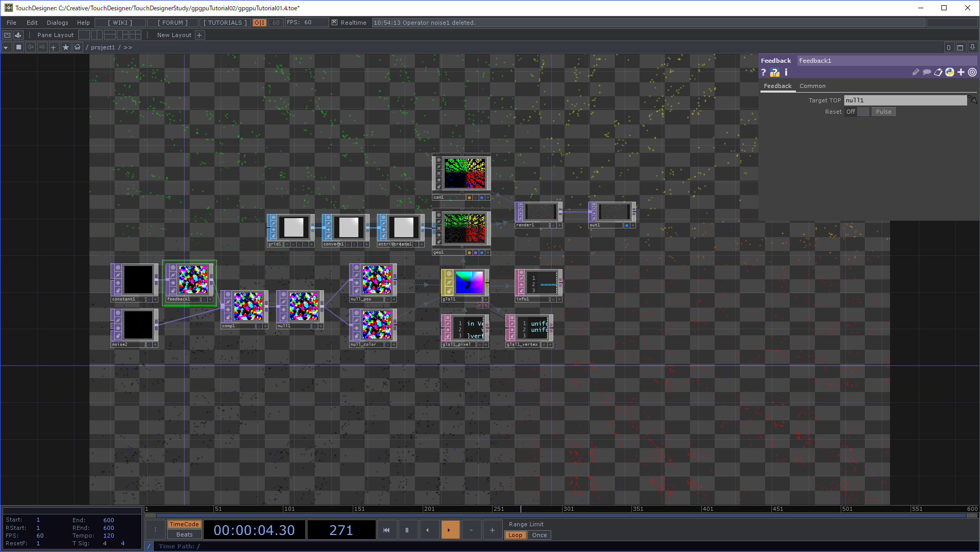Switch to the Common parameter tab
Viewport: 980px width, 552px height.
point(812,86)
